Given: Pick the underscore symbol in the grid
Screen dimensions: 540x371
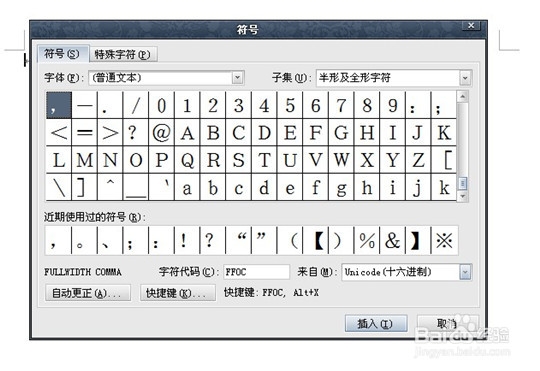Looking at the screenshot, I should click(136, 187).
